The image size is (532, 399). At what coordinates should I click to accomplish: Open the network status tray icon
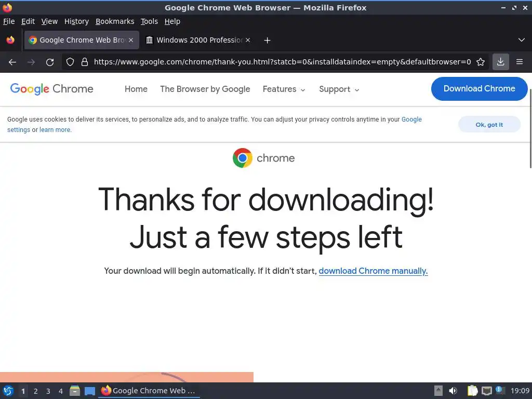click(x=486, y=391)
